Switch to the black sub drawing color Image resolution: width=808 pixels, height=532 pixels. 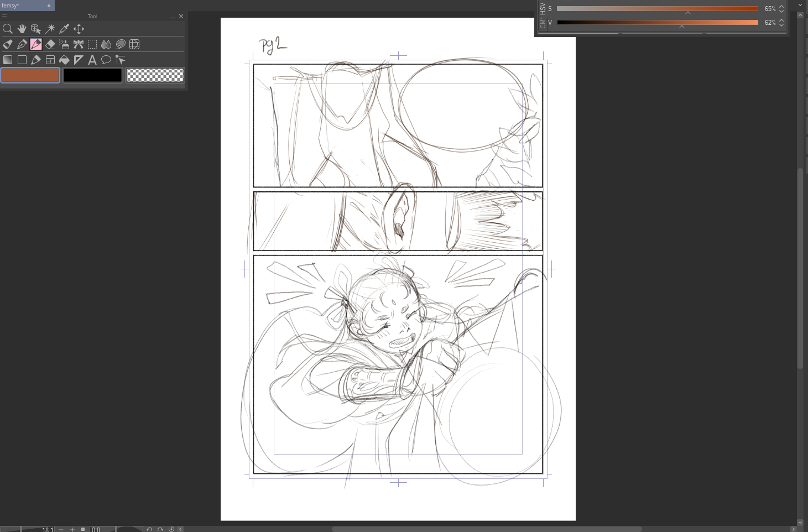92,75
